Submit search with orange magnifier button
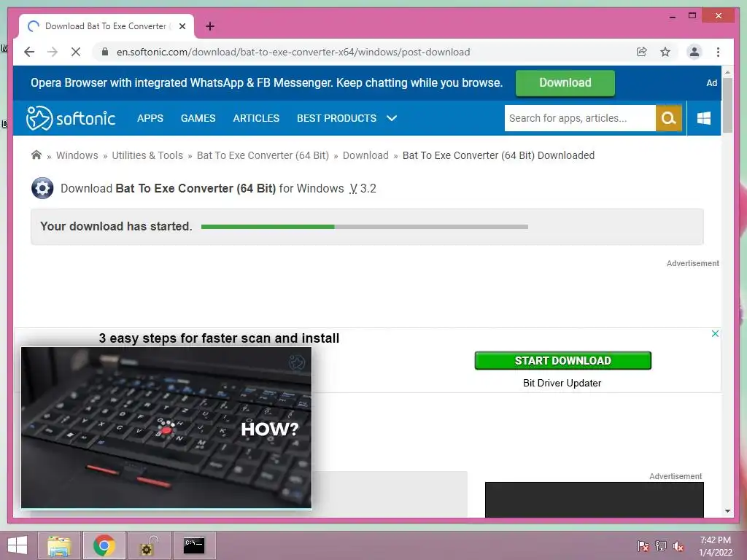 668,118
